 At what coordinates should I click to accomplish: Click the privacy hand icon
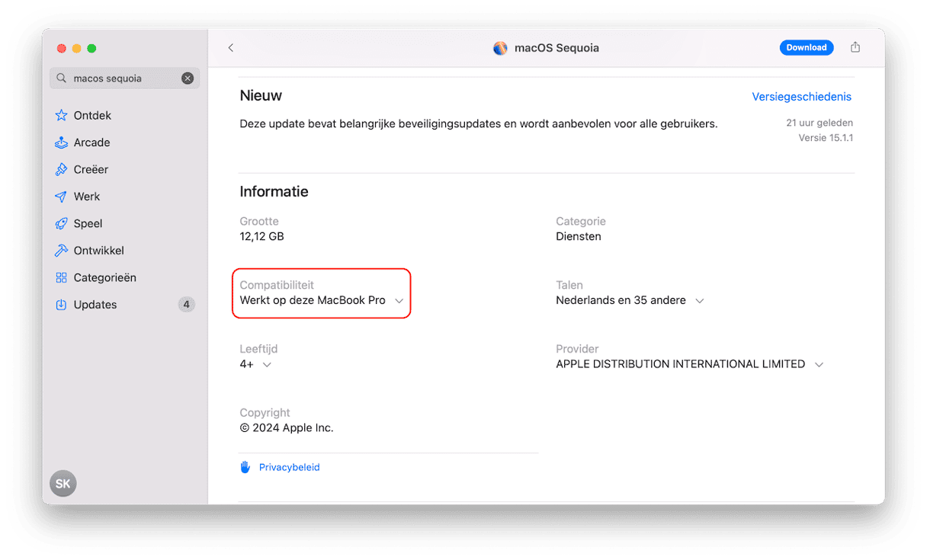[245, 467]
